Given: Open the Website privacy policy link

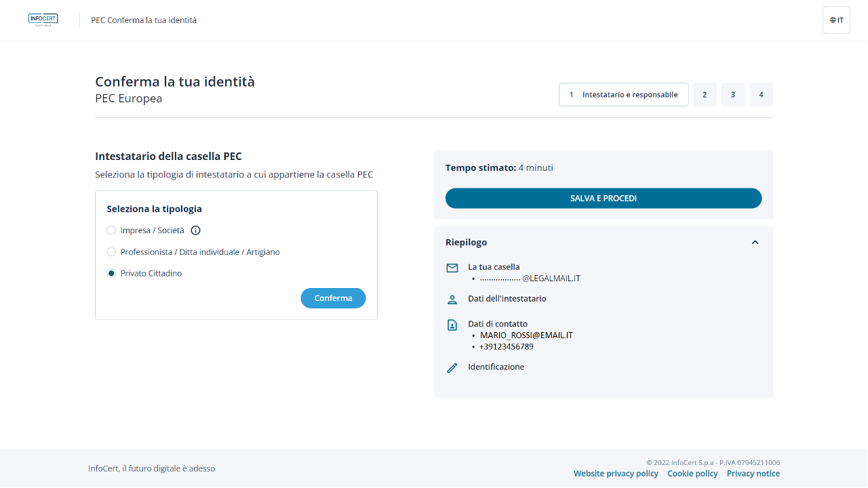Looking at the screenshot, I should click(x=616, y=474).
